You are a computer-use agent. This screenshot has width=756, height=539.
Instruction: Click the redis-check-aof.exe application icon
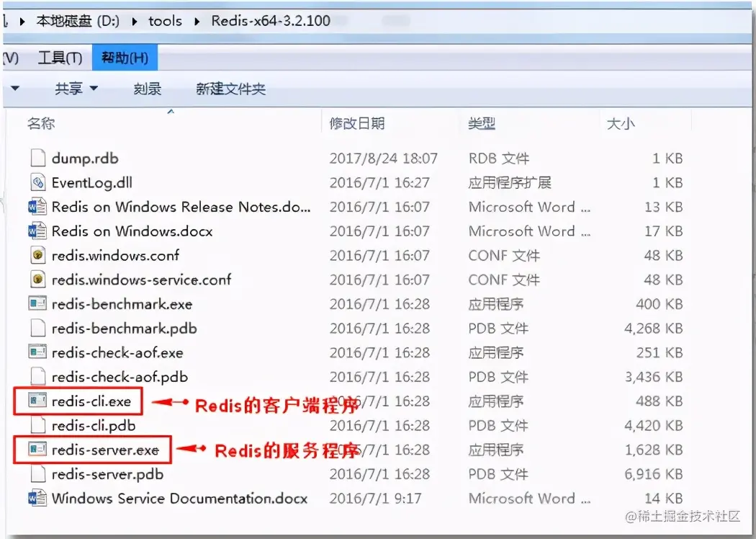click(37, 352)
